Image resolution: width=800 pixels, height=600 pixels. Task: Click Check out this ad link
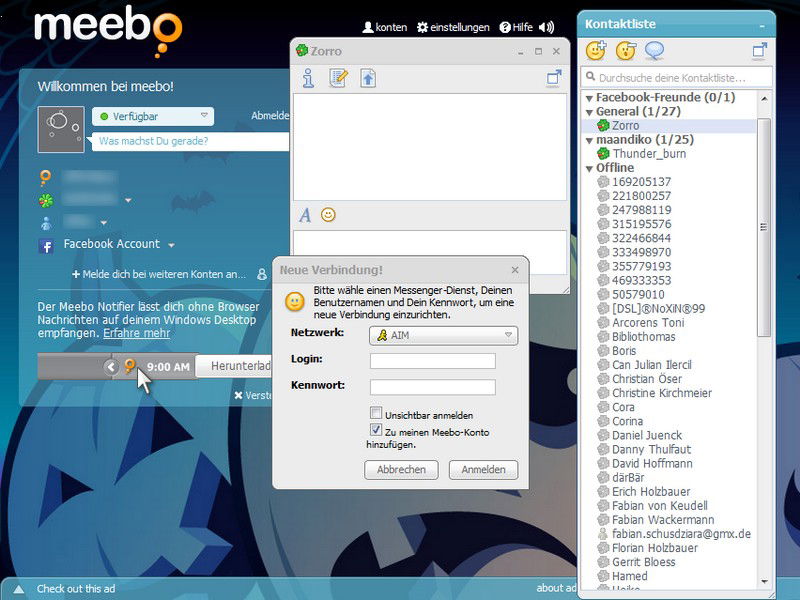(76, 589)
